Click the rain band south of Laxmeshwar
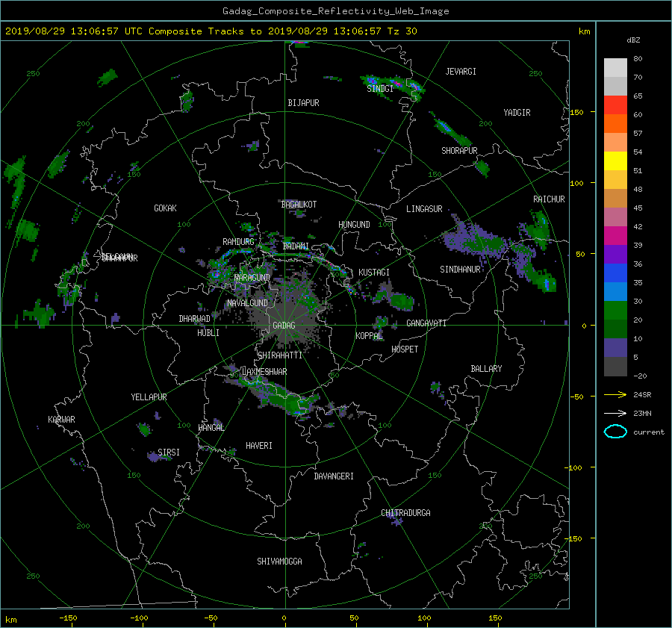 tap(274, 394)
